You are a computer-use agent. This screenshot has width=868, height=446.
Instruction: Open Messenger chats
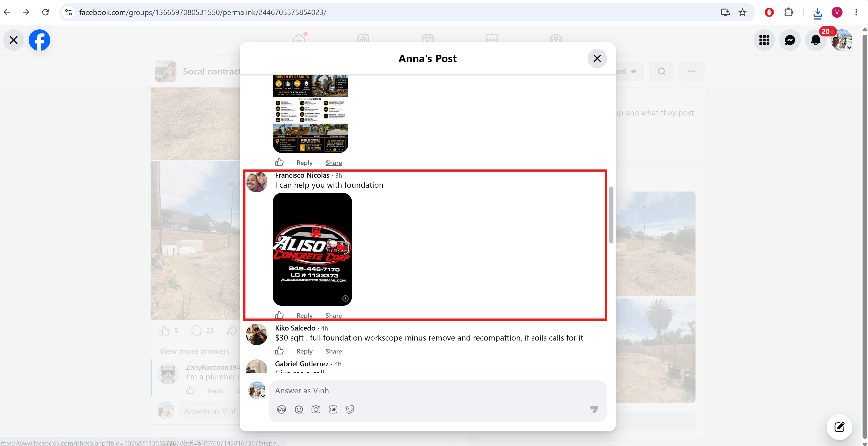(790, 40)
